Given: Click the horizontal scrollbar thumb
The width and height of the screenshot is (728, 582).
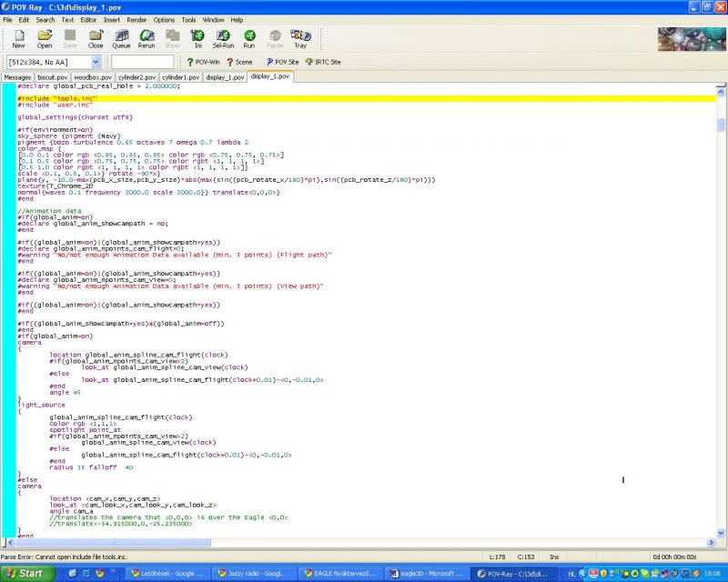Looking at the screenshot, I should tap(112, 542).
